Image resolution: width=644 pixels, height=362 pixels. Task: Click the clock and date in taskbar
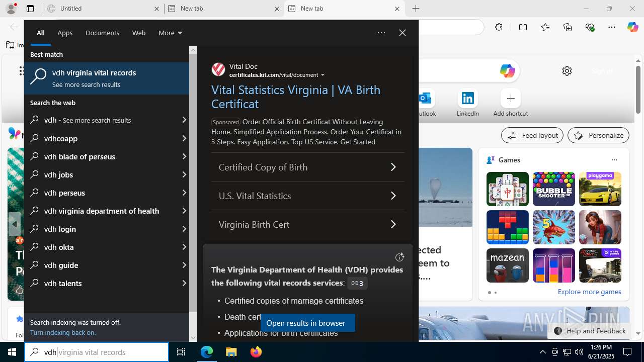[601, 352]
